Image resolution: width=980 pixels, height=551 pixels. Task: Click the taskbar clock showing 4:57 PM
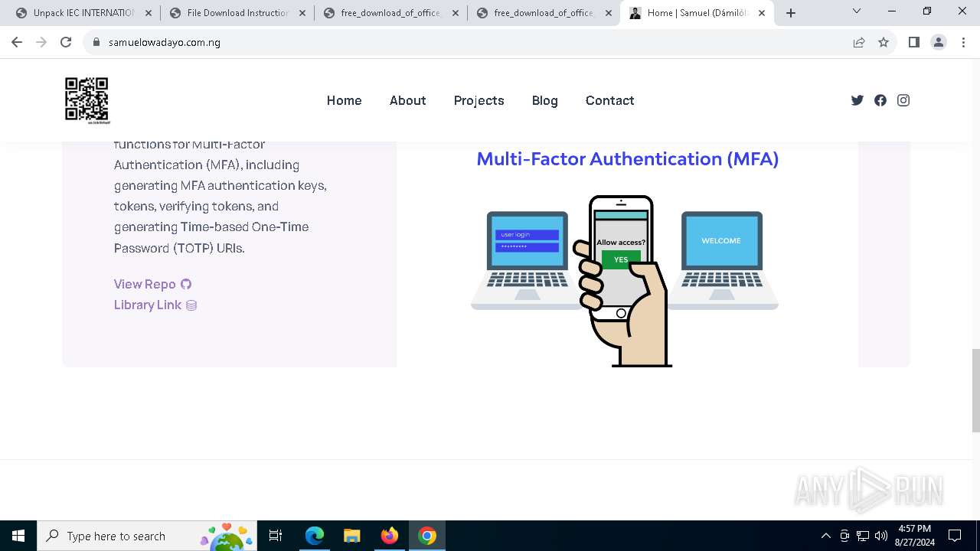[914, 536]
